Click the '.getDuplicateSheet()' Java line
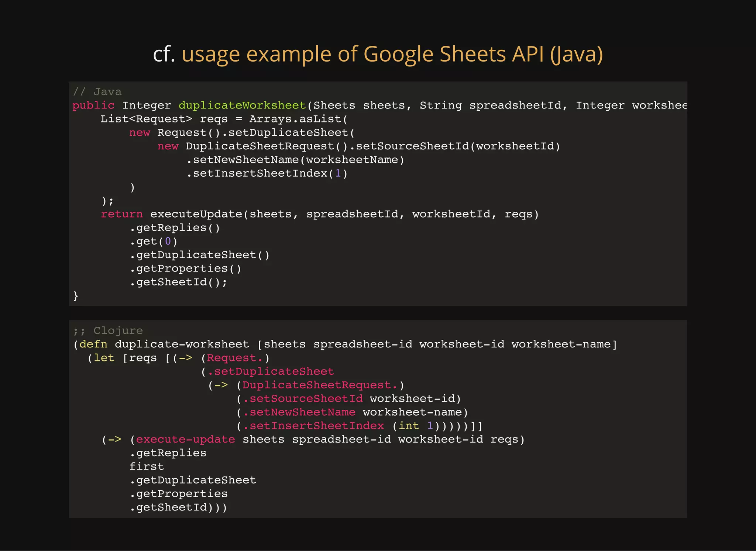The image size is (756, 551). 200,255
